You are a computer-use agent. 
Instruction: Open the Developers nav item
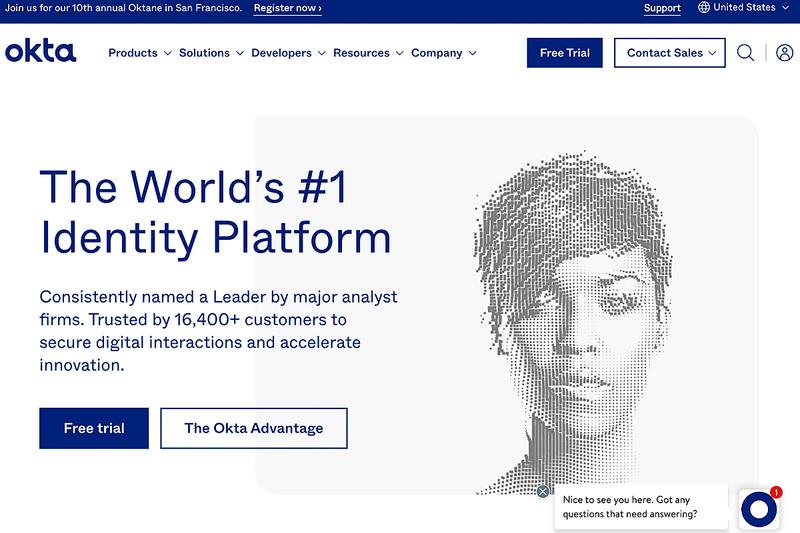click(281, 53)
